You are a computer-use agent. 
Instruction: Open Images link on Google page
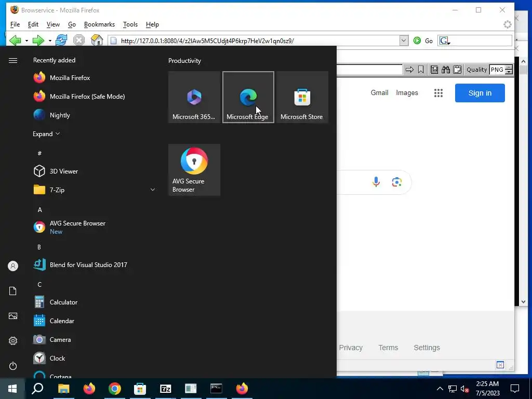click(x=407, y=92)
